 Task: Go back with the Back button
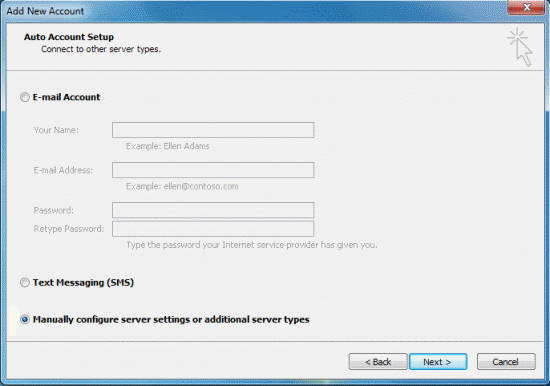(x=378, y=361)
